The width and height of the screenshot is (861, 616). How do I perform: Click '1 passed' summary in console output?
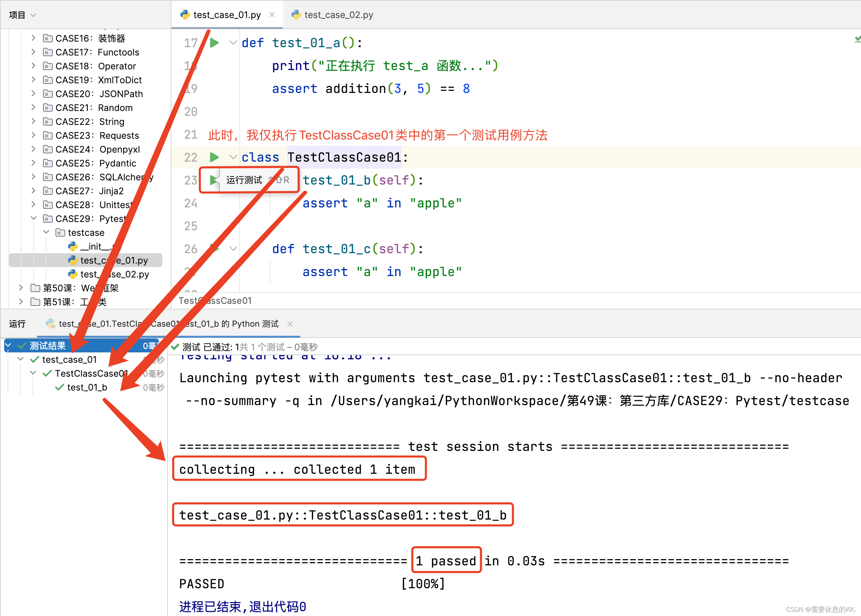(446, 561)
